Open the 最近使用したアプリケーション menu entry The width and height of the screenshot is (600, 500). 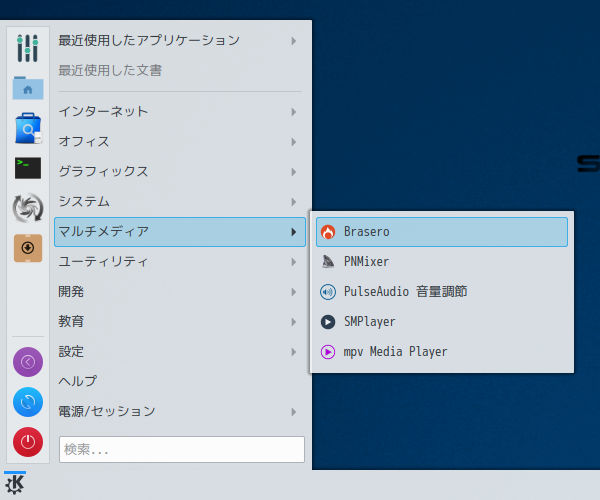coord(180,41)
